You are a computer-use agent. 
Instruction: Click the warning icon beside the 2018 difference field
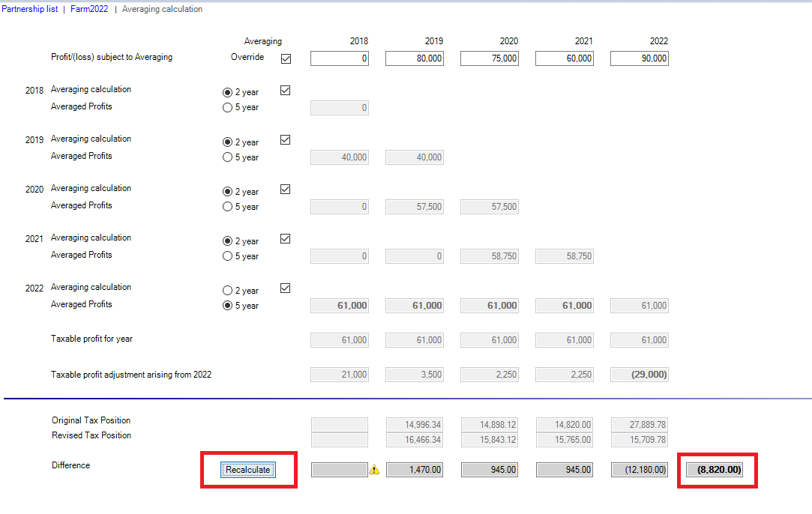(374, 470)
